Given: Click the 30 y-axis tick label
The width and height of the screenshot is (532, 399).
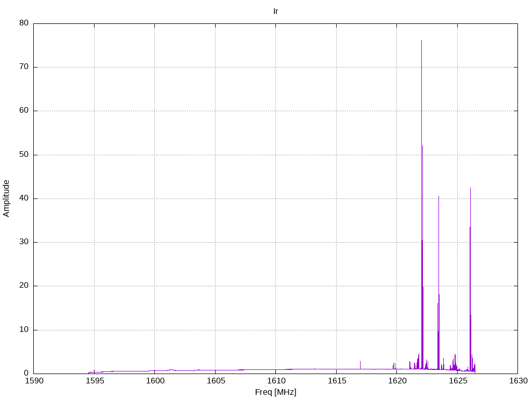Looking at the screenshot, I should [24, 242].
